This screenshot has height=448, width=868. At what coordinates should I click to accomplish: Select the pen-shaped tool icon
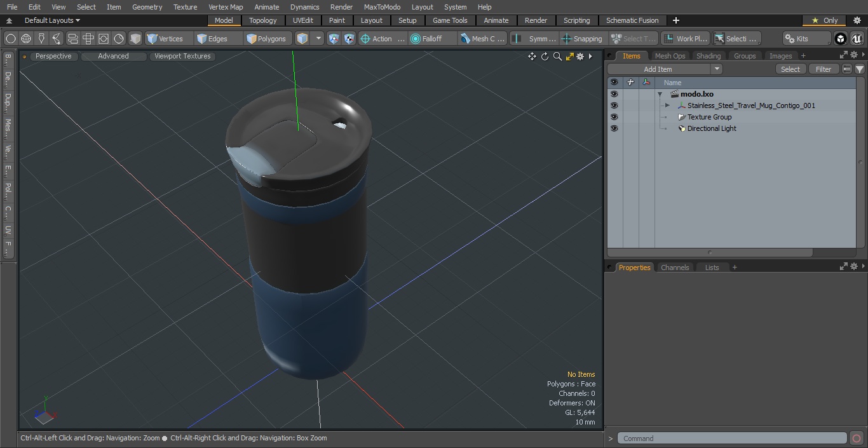point(41,39)
